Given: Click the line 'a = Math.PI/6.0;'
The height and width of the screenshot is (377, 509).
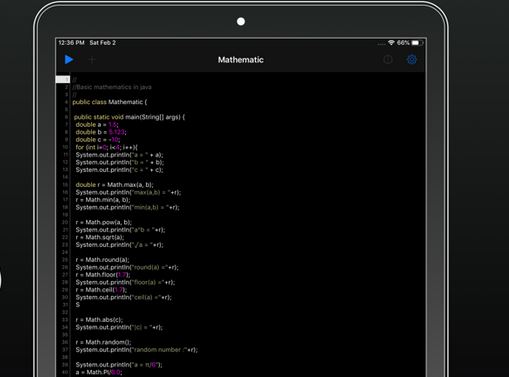Looking at the screenshot, I should coord(99,372).
